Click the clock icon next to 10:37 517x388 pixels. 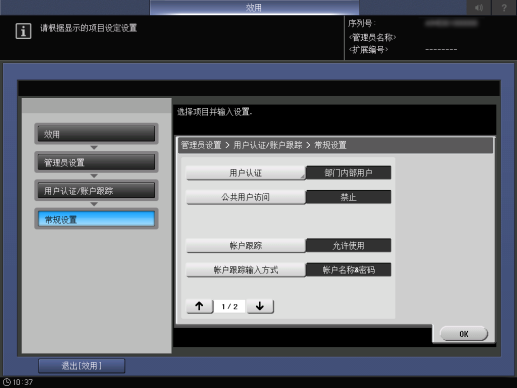coord(7,382)
